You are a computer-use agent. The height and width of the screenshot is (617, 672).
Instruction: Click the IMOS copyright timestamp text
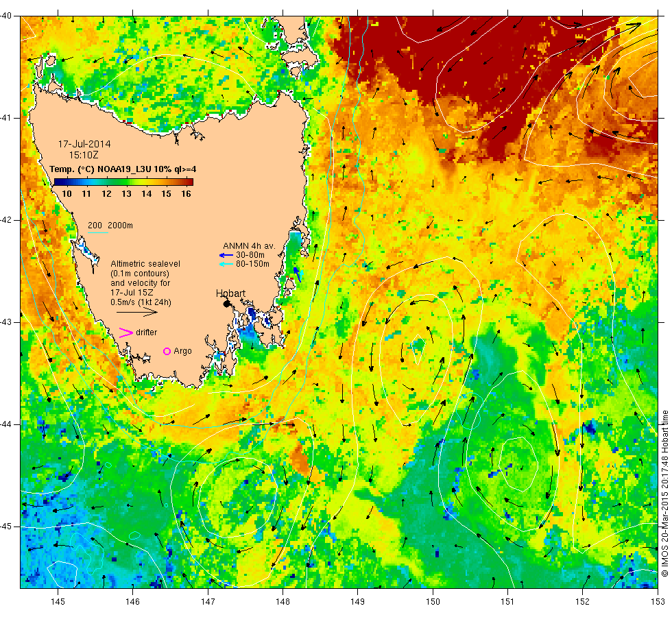click(x=664, y=493)
